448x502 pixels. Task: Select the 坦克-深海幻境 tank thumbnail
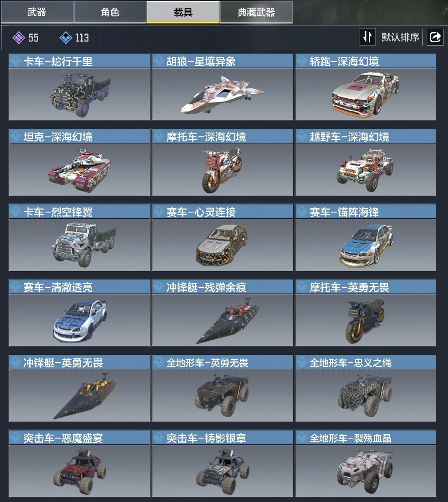coord(80,169)
